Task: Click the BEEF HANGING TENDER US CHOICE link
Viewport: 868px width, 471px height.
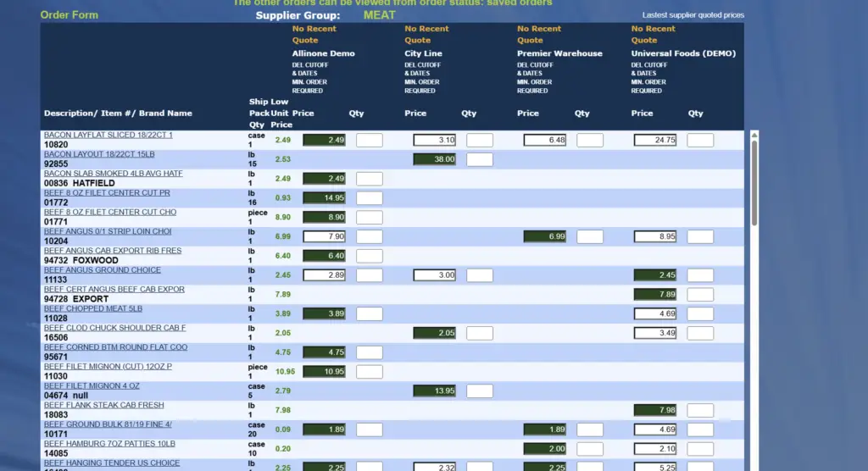Action: click(x=111, y=463)
